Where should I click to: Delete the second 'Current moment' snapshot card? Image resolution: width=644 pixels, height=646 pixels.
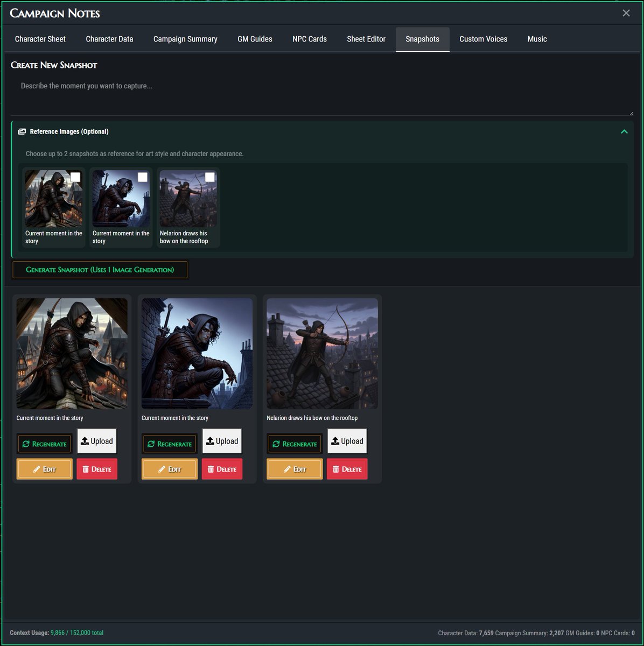[x=222, y=469]
